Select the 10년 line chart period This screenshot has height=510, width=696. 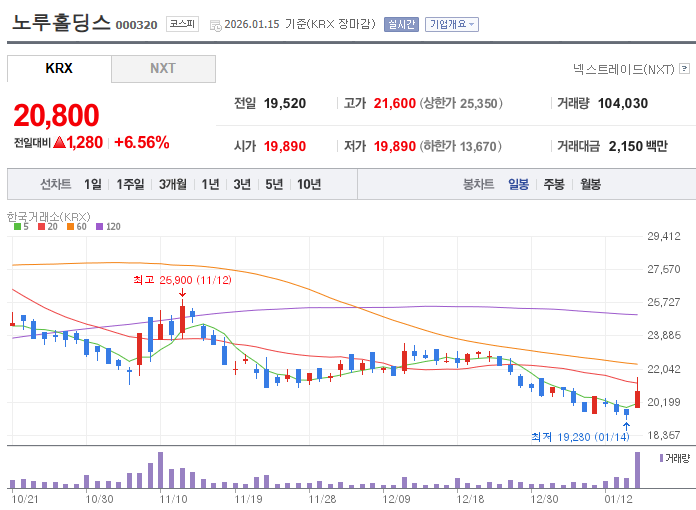(309, 184)
